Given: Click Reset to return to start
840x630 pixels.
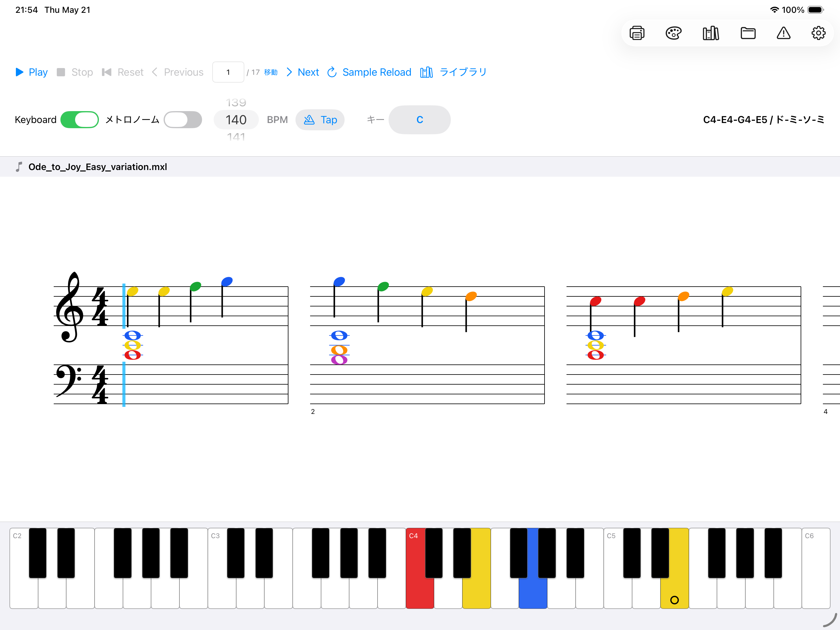Looking at the screenshot, I should coord(123,72).
